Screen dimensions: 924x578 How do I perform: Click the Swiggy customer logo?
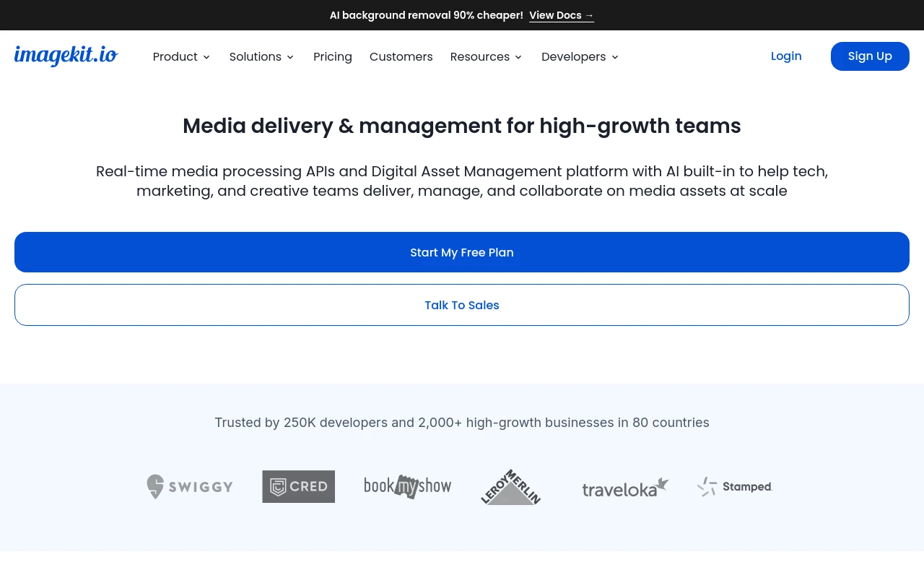click(190, 486)
